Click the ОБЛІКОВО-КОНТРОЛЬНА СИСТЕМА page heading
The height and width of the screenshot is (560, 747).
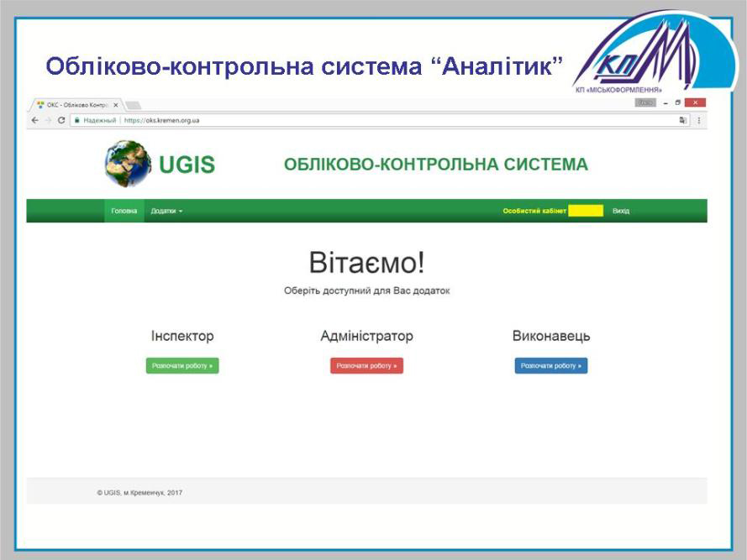click(435, 165)
